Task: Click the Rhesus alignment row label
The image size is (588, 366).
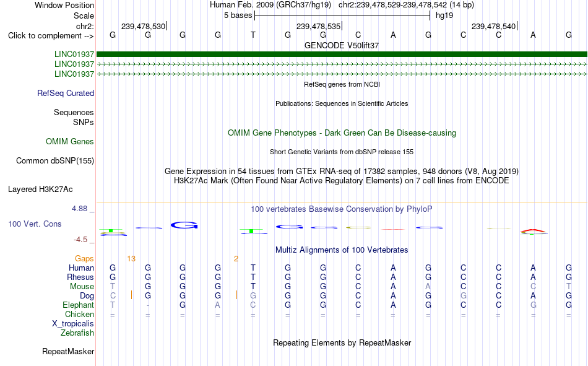Action: coord(80,277)
